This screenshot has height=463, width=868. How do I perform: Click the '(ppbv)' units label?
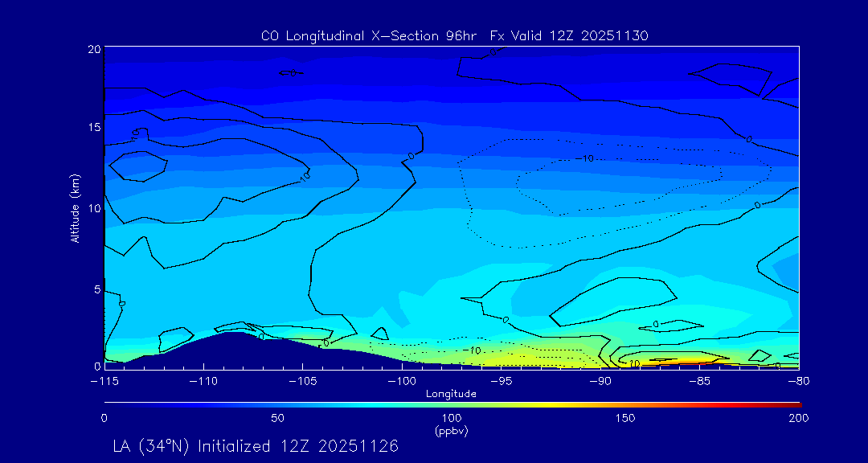[452, 432]
